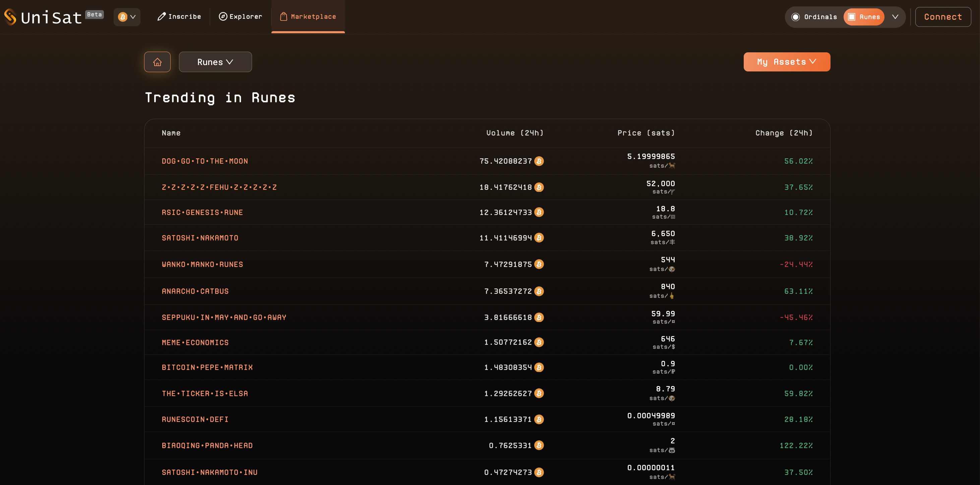Image resolution: width=980 pixels, height=485 pixels.
Task: Click the Trending in Runes heading
Action: (x=220, y=98)
